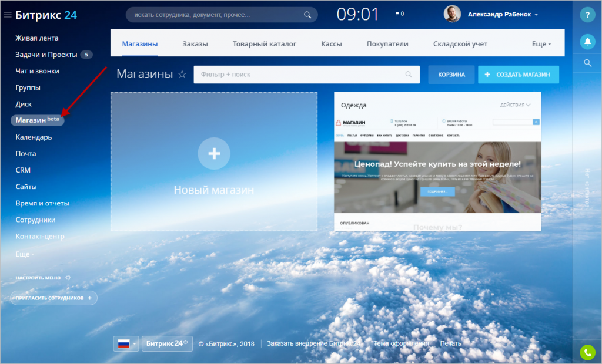Open Календарь in the left menu
This screenshot has width=602, height=364.
34,137
